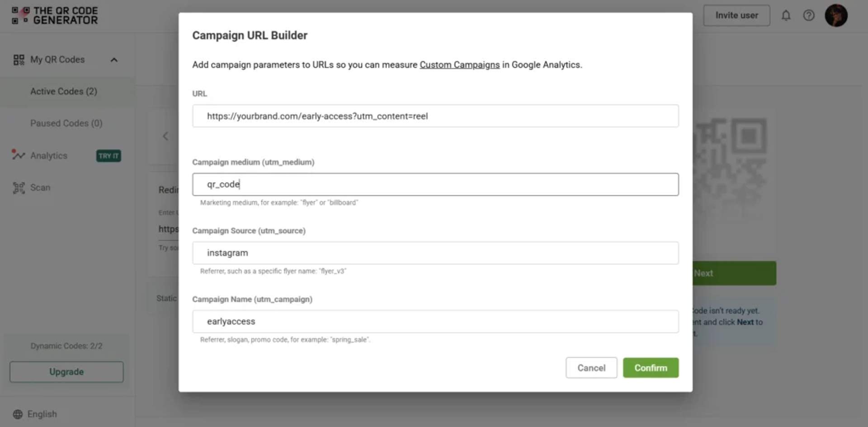The image size is (868, 427).
Task: Click the Campaign Name input field
Action: [435, 321]
